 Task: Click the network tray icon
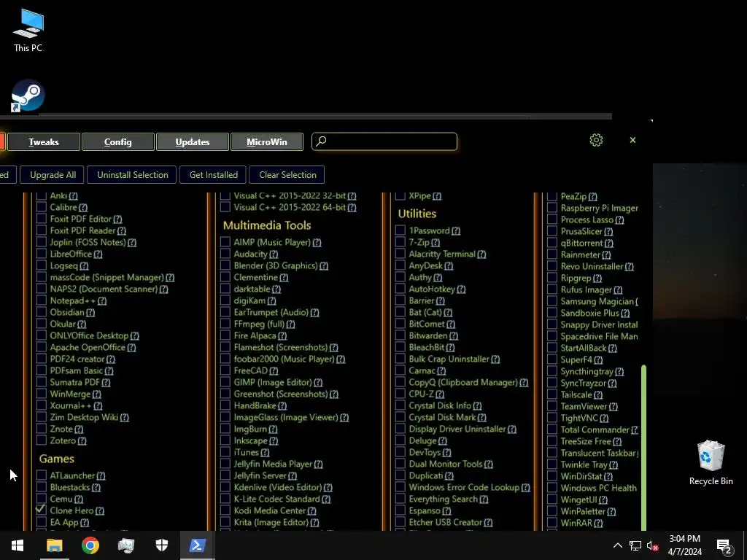click(x=635, y=545)
